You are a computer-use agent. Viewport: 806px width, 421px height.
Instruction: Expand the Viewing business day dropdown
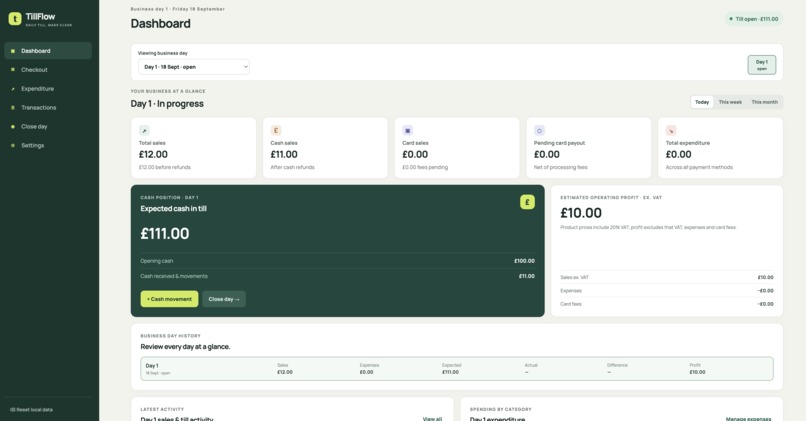(194, 67)
